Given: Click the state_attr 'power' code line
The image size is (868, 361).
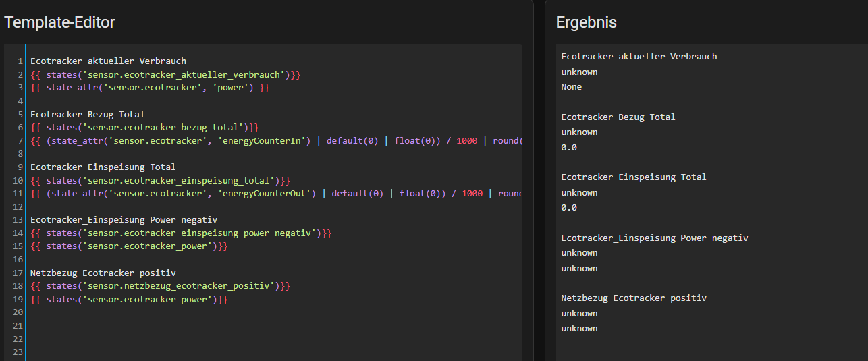Looking at the screenshot, I should tap(150, 88).
